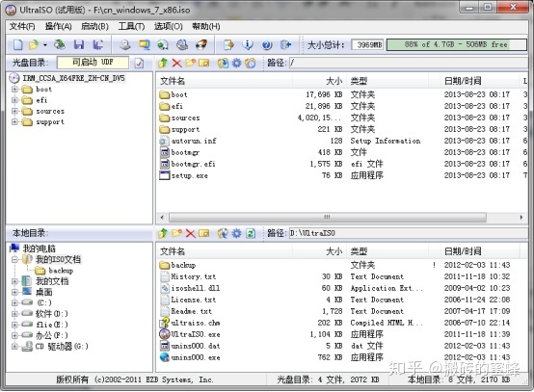
Task: Open the 工具(T) menu
Action: [x=131, y=27]
